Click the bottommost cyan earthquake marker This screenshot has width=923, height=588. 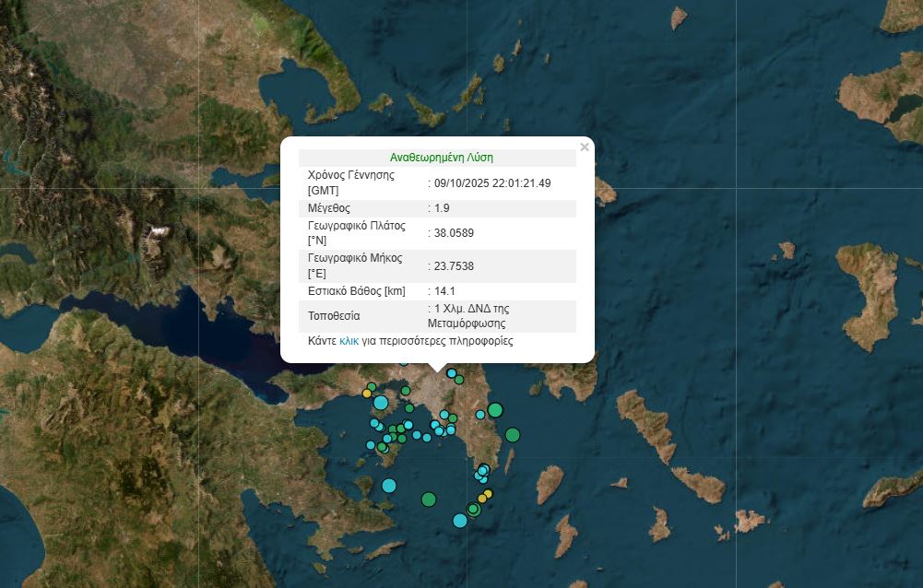pyautogui.click(x=460, y=519)
